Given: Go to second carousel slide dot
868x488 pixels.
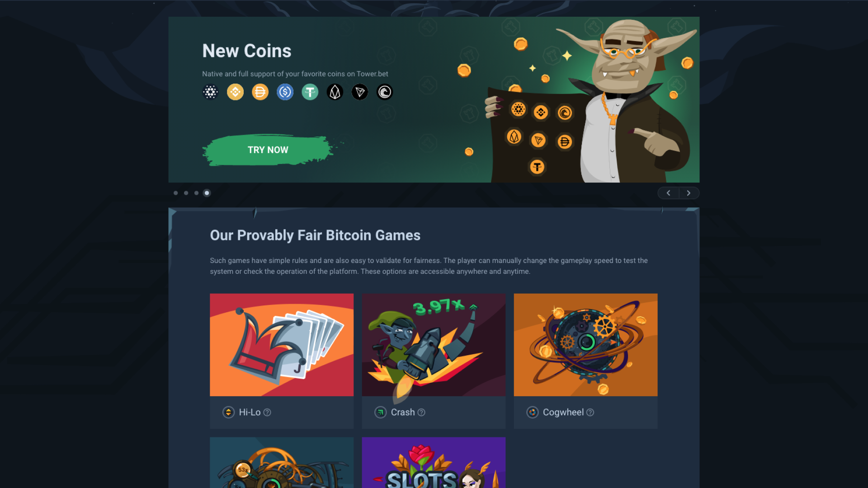Looking at the screenshot, I should coord(186,193).
